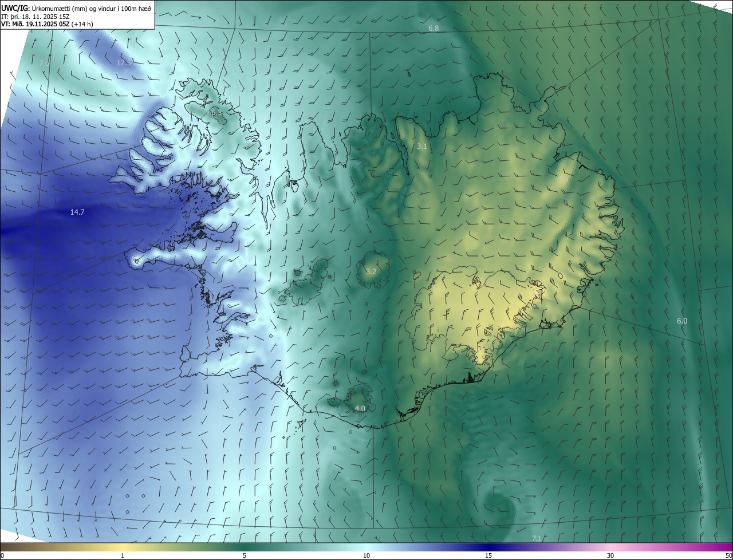Click the 12.5 value on the map
The width and height of the screenshot is (733, 560).
pos(124,62)
